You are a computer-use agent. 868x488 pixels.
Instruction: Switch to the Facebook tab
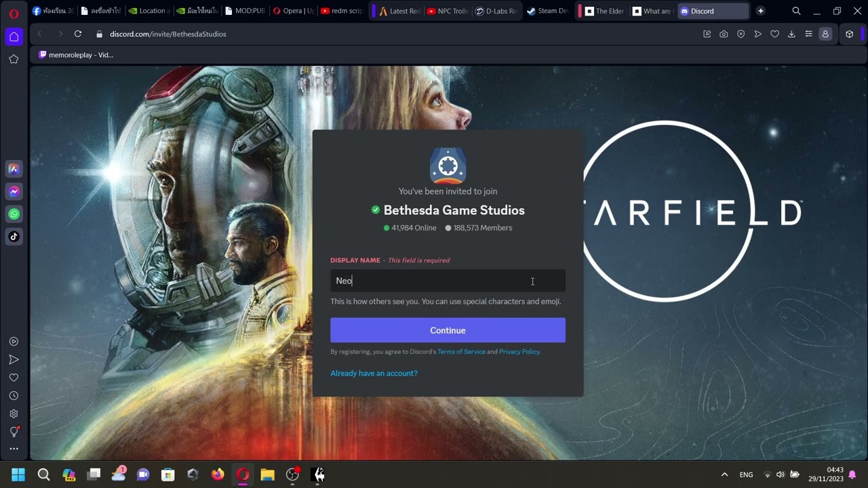tap(53, 11)
